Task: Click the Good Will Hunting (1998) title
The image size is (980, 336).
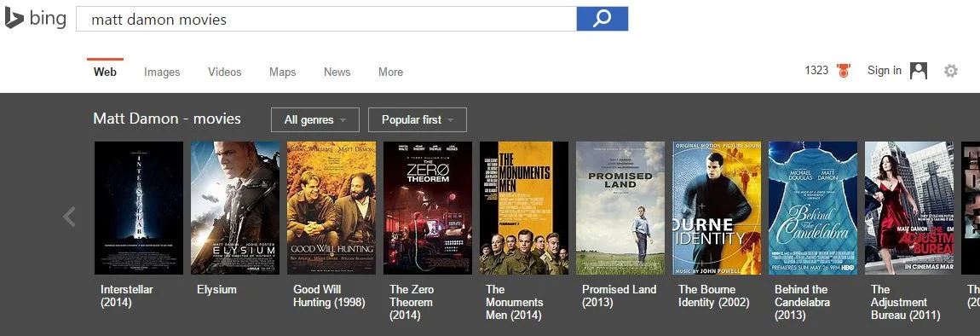Action: tap(329, 296)
